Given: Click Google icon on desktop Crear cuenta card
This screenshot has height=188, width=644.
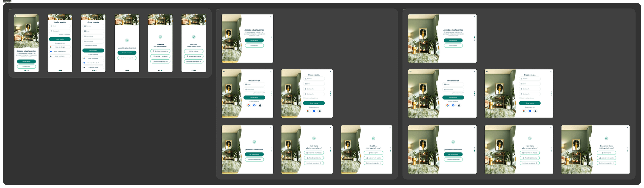Looking at the screenshot, I should 524,111.
